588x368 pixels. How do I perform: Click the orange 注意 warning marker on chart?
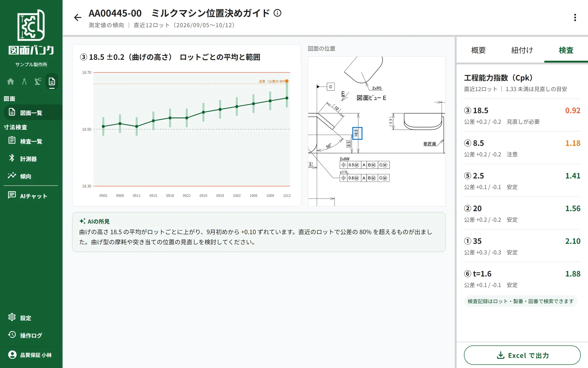[287, 81]
